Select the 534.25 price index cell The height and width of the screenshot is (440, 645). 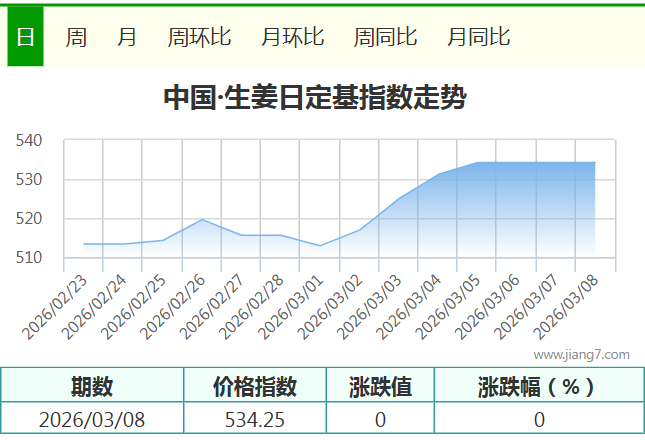tap(255, 419)
